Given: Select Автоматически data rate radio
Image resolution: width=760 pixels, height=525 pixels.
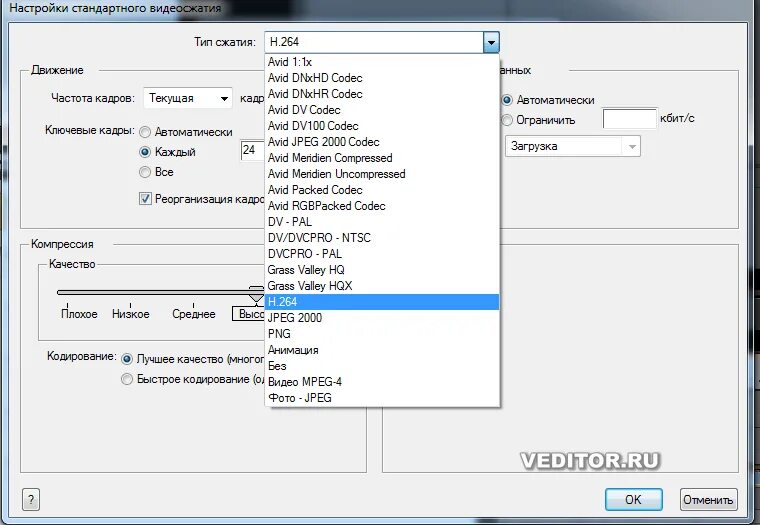Looking at the screenshot, I should (x=507, y=100).
